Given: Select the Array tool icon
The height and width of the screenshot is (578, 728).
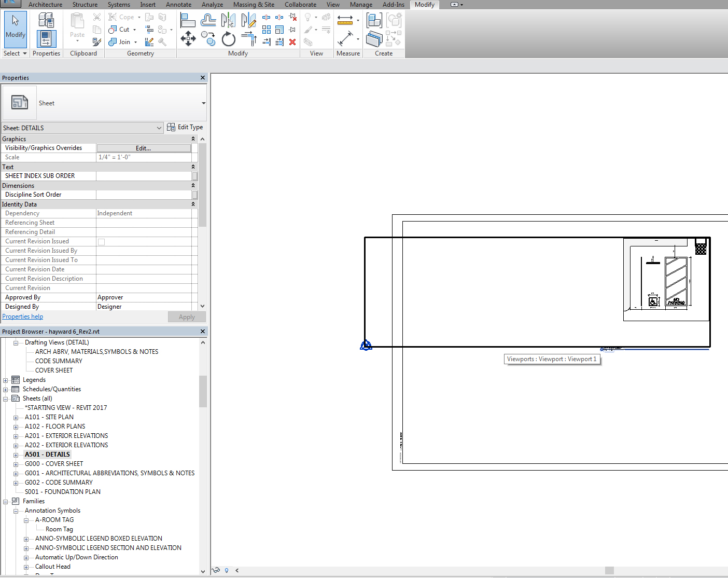Looking at the screenshot, I should [x=266, y=30].
